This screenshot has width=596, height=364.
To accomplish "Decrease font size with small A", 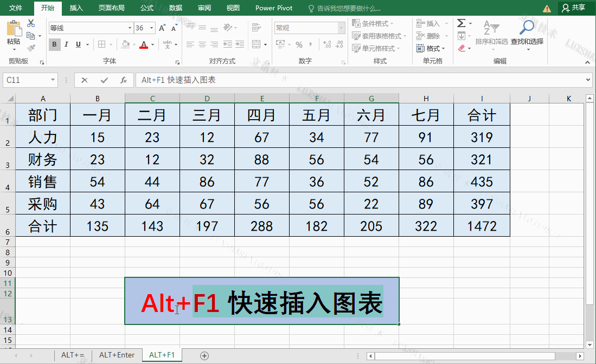I will (174, 28).
